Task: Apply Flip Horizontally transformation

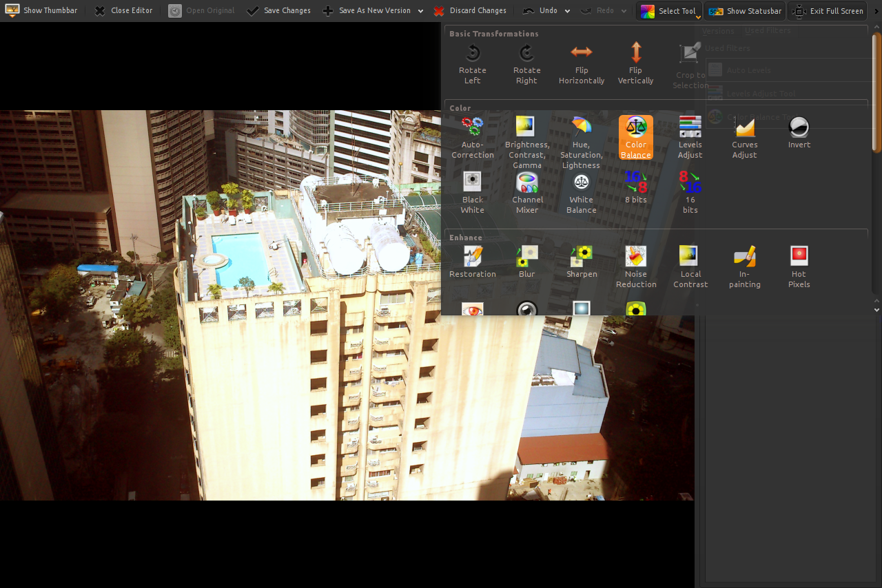Action: (582, 63)
